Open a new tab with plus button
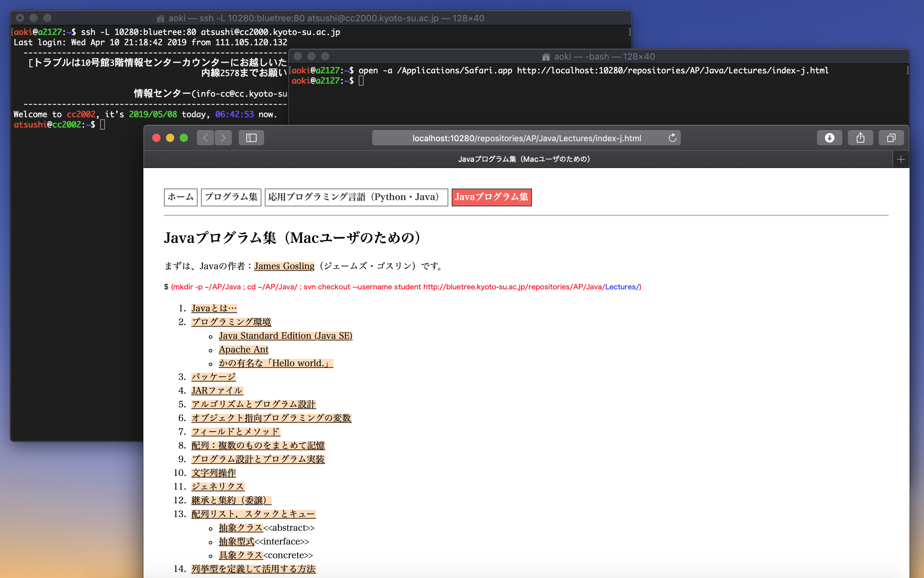 pos(901,159)
